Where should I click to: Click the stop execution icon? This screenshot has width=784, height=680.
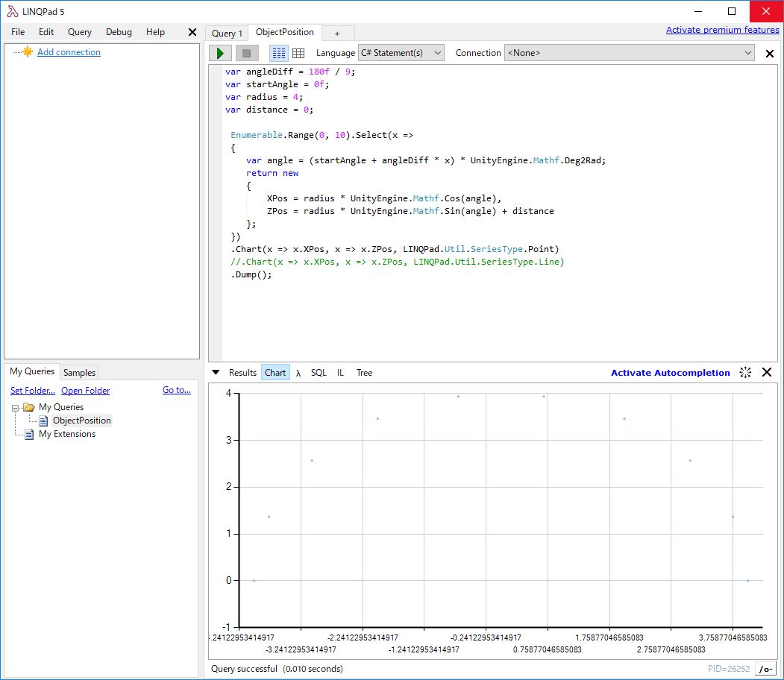click(247, 52)
